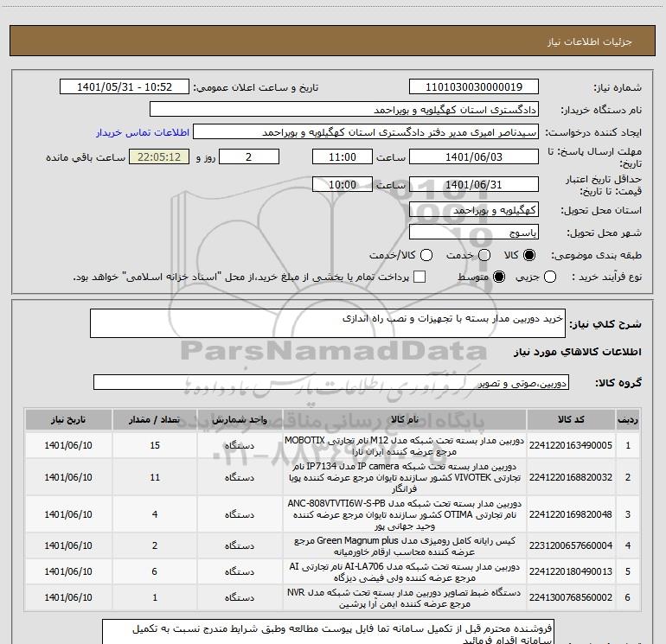Click the دستگاه unit in VIVOTEK row
666x644 pixels.
(240, 477)
